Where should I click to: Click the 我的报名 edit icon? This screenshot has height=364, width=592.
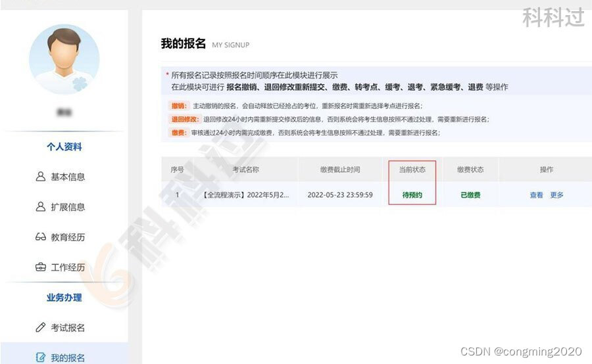[40, 357]
